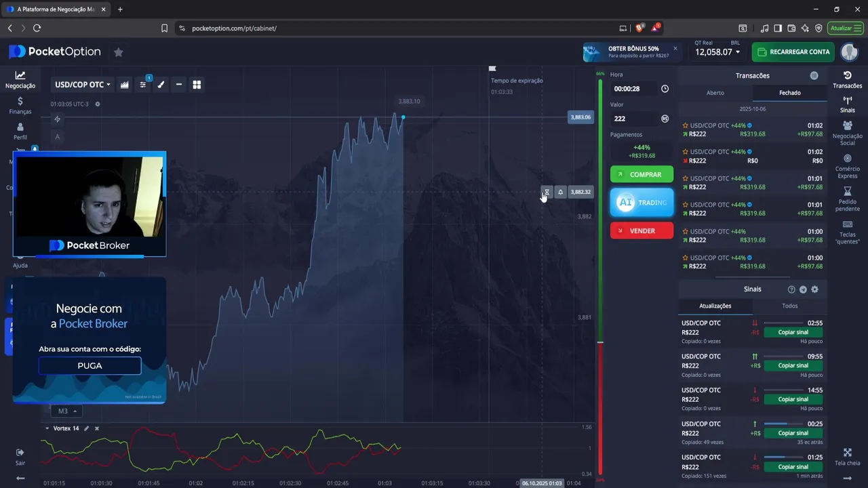
Task: Open Comércio Express in right sidebar
Action: pyautogui.click(x=847, y=166)
